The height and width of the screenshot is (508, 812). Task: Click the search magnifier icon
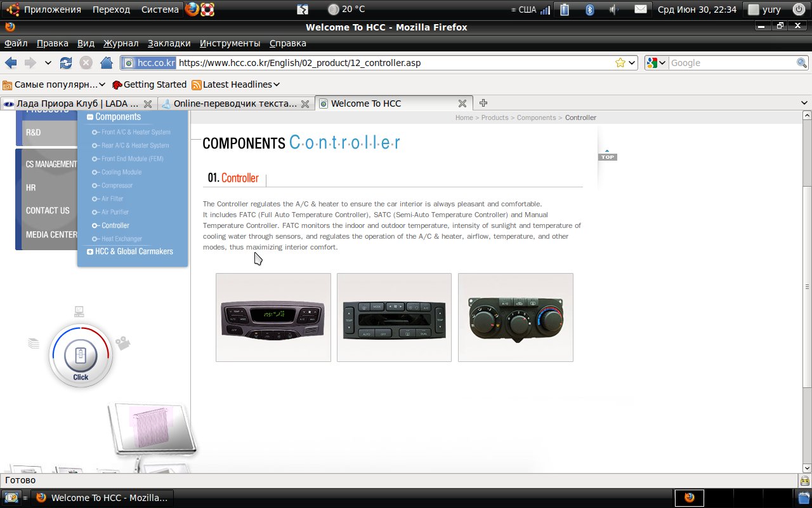coord(802,63)
